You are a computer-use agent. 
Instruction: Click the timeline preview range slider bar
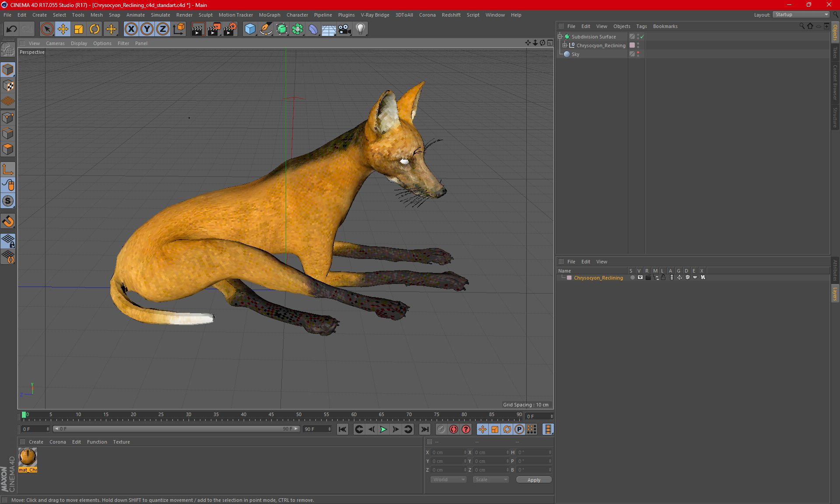point(176,429)
